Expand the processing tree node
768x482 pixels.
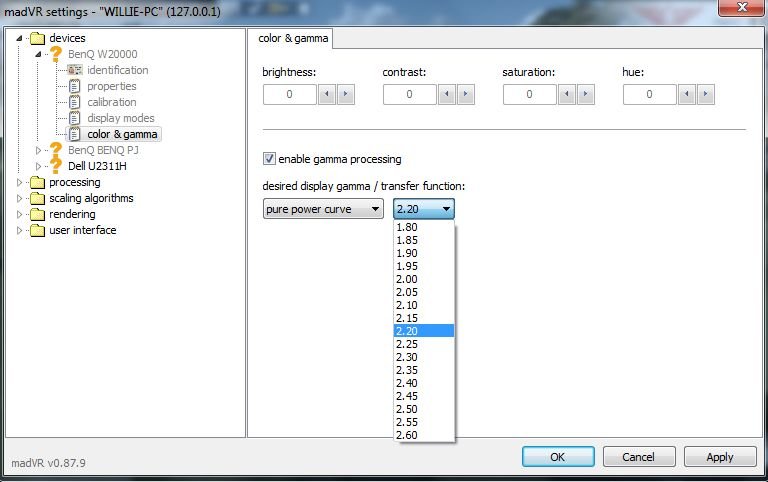[x=19, y=182]
